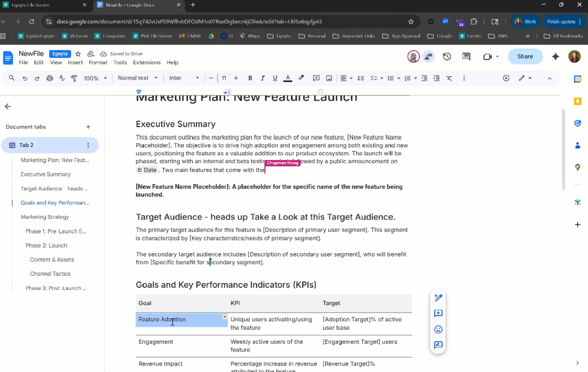Toggle italic formatting
The height and width of the screenshot is (372, 588).
262,78
